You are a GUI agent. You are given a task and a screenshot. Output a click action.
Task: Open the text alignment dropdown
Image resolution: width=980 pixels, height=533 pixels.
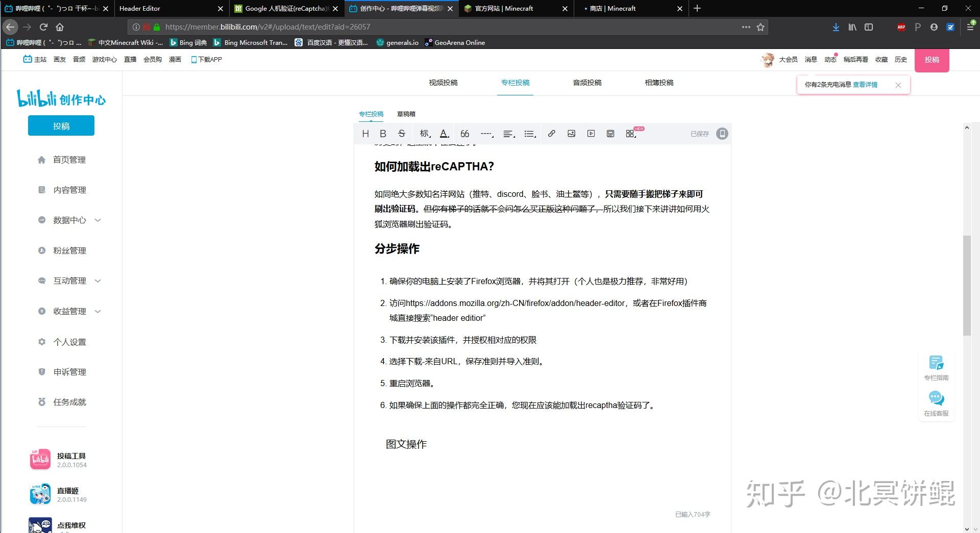(x=509, y=134)
